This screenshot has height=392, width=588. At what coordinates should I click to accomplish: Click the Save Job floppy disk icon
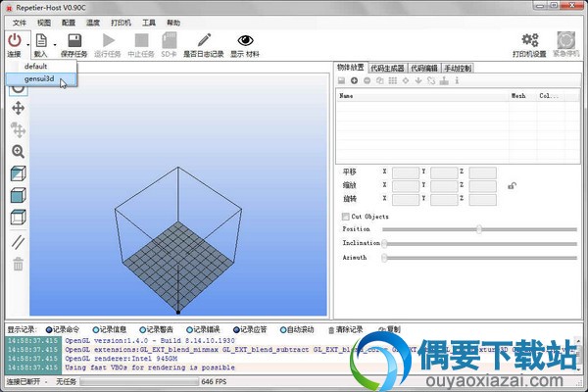point(74,40)
